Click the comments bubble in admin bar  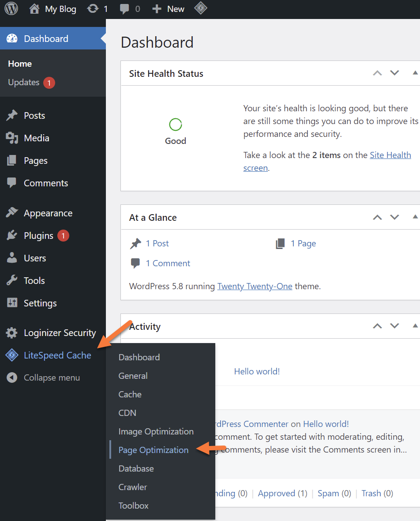click(124, 9)
